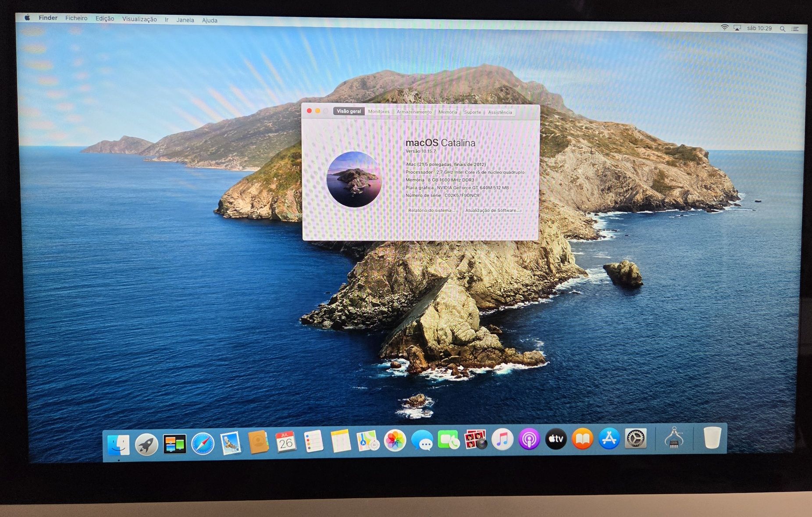This screenshot has height=517, width=812.
Task: Open Mission Control in the Dock
Action: coord(175,444)
